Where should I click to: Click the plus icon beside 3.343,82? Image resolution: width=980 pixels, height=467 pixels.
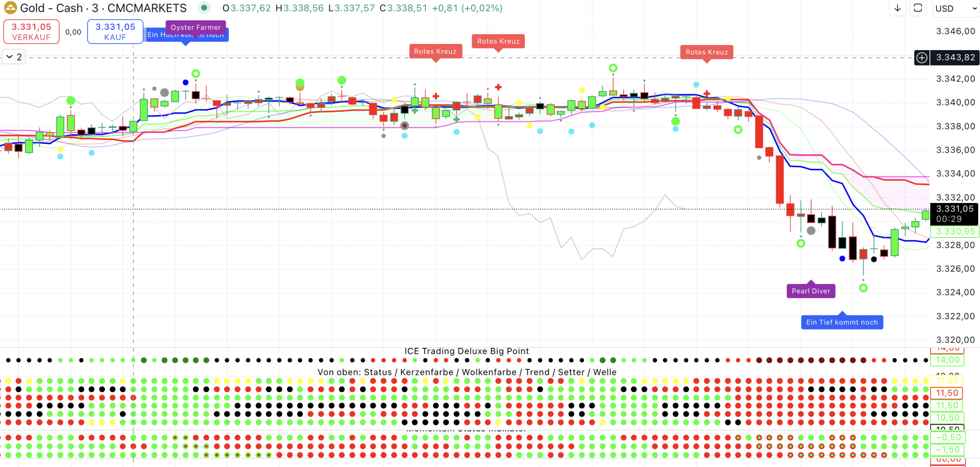pos(922,58)
